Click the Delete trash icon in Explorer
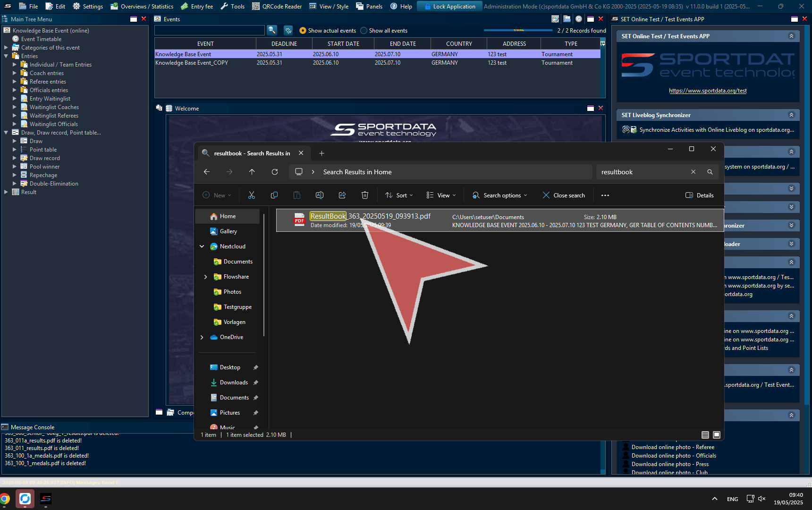This screenshot has width=812, height=510. coord(365,195)
